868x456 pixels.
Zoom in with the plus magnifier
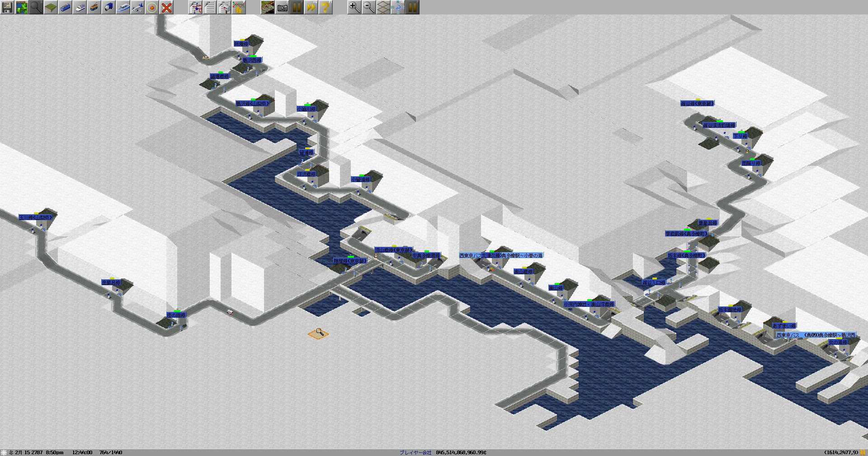point(354,7)
